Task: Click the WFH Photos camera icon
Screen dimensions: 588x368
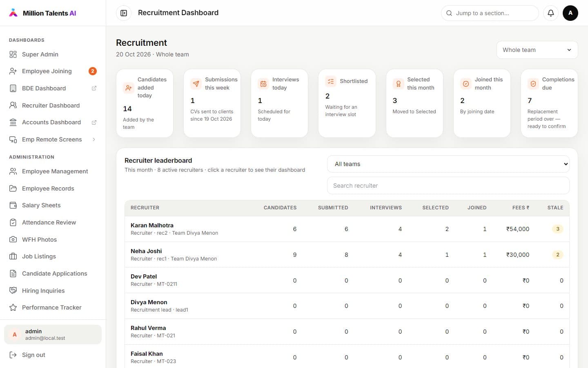Action: click(13, 240)
